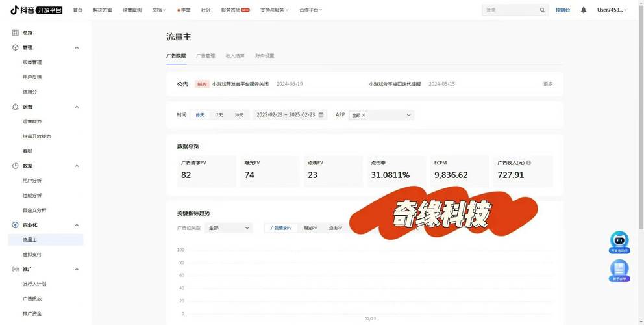This screenshot has height=325, width=644.
Task: Open 用户反馈 in sidebar
Action: 32,77
